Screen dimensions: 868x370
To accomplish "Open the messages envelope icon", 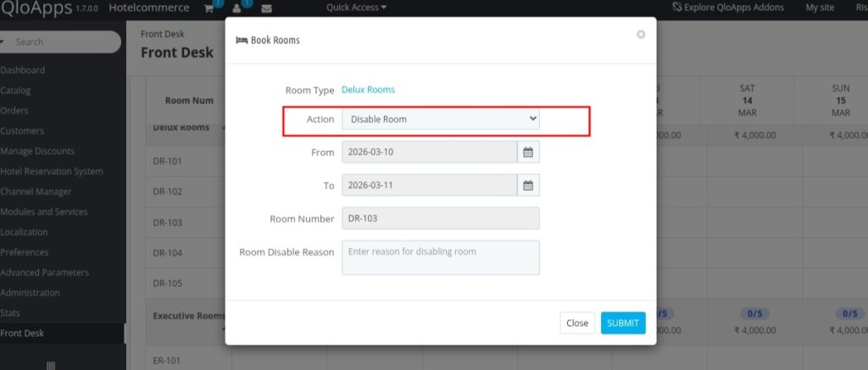I will [x=266, y=8].
